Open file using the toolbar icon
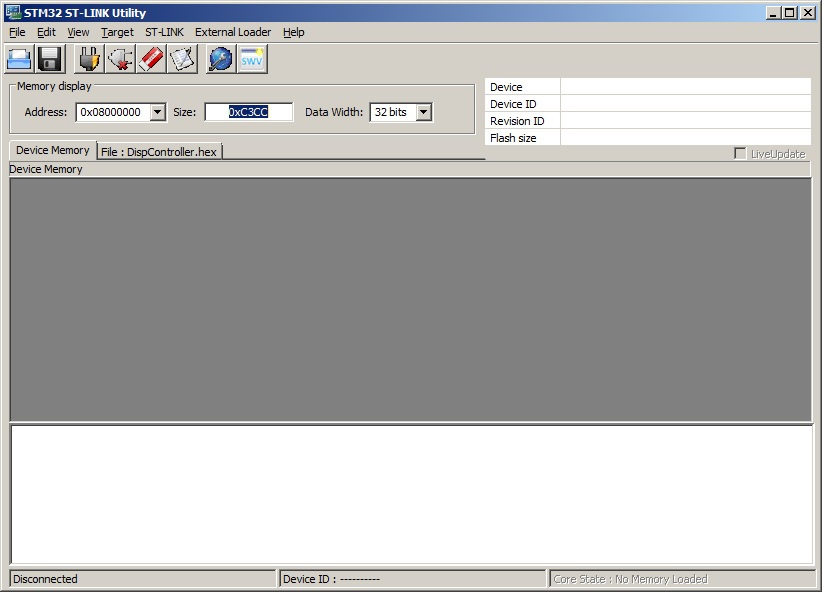The image size is (822, 592). point(19,59)
